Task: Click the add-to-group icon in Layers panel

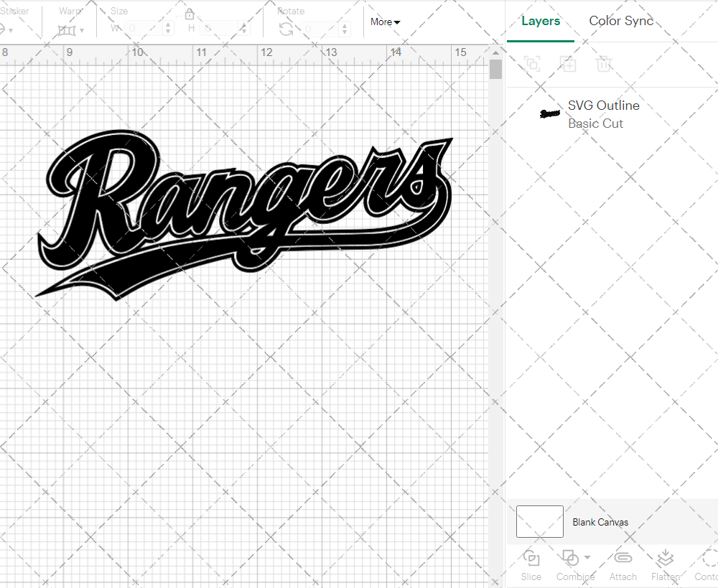Action: tap(568, 64)
